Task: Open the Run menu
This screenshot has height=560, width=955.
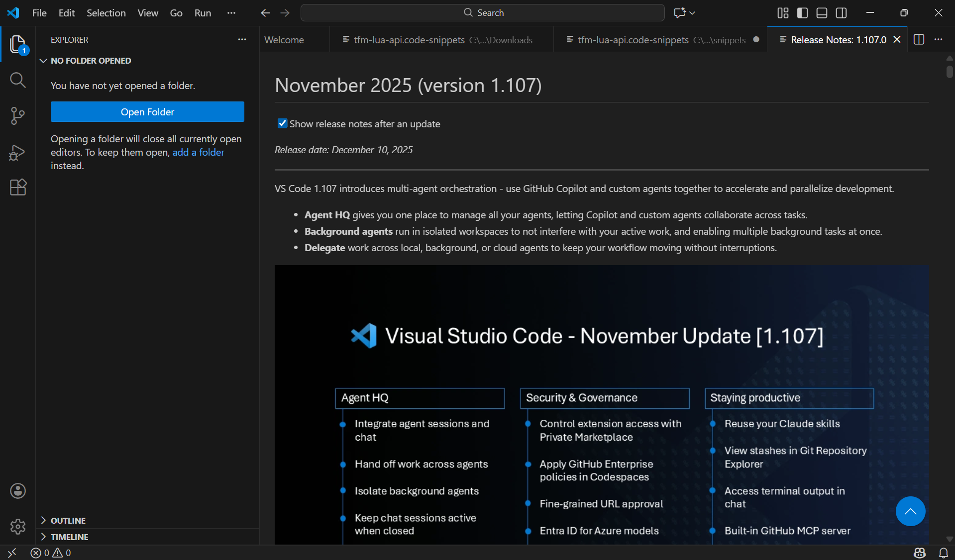Action: point(203,13)
